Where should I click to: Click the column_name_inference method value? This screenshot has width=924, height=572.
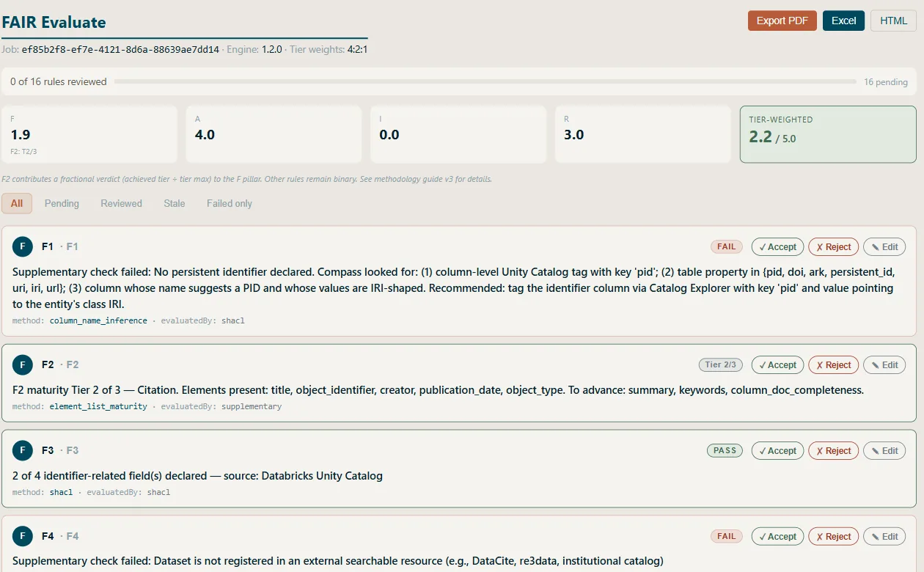[98, 320]
